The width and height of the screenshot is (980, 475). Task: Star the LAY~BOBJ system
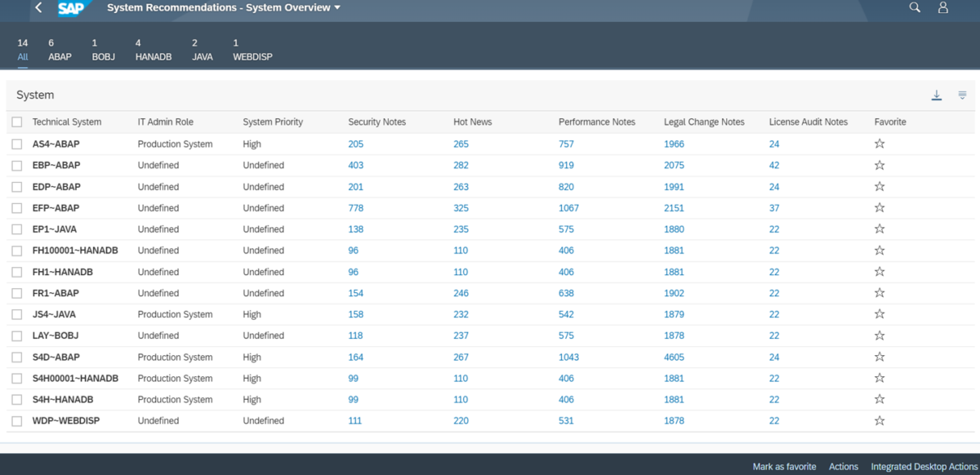click(880, 335)
